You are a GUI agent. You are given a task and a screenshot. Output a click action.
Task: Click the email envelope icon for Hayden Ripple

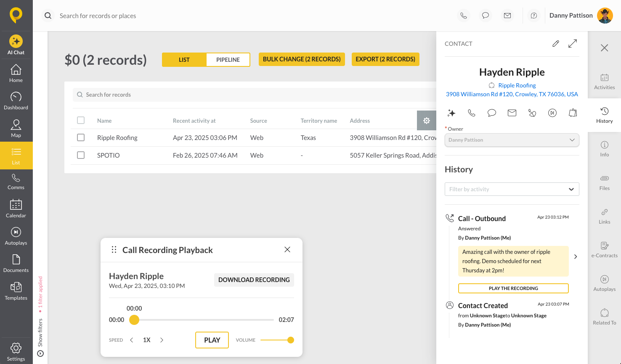coord(512,113)
